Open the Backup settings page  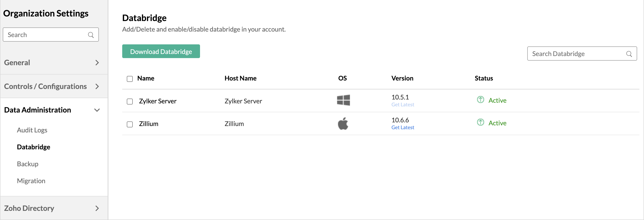(x=27, y=164)
